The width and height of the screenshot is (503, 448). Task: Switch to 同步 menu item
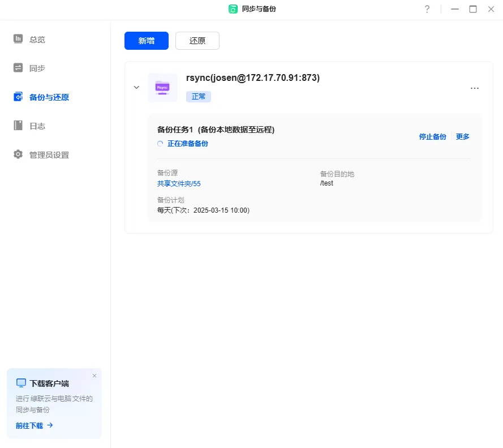pos(37,68)
